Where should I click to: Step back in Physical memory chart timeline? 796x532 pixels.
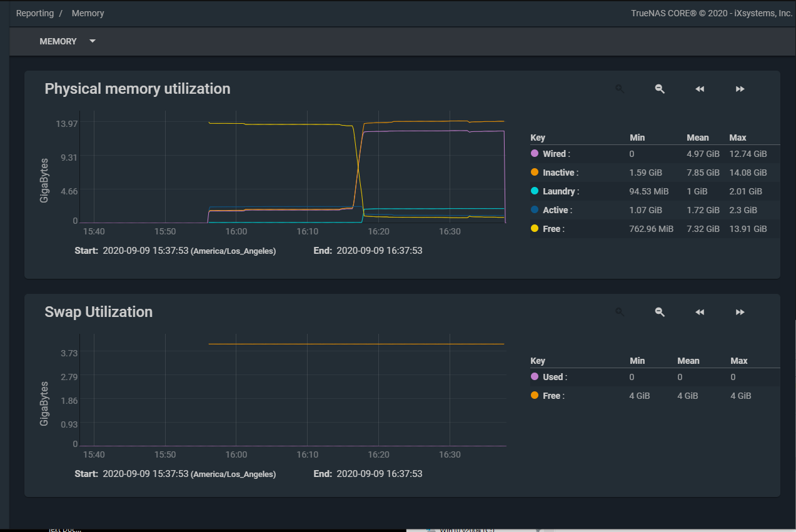[700, 89]
